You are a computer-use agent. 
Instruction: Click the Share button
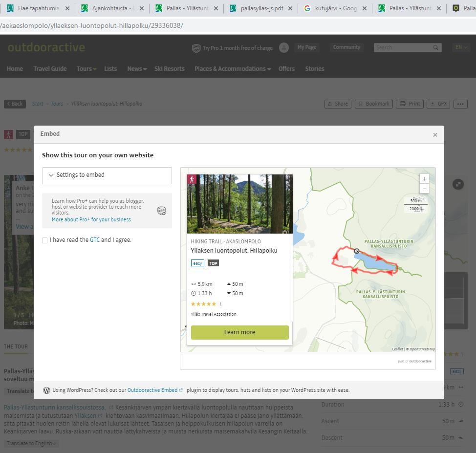tap(338, 104)
